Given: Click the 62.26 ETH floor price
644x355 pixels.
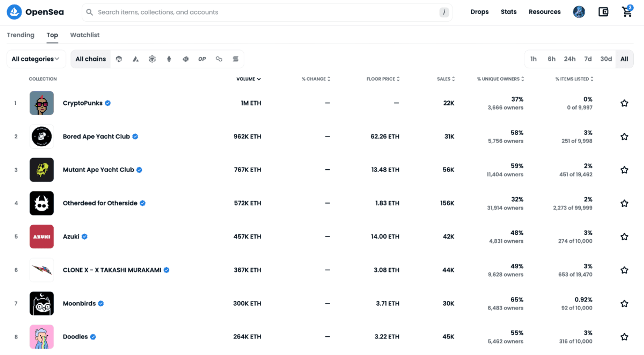Looking at the screenshot, I should (x=385, y=136).
